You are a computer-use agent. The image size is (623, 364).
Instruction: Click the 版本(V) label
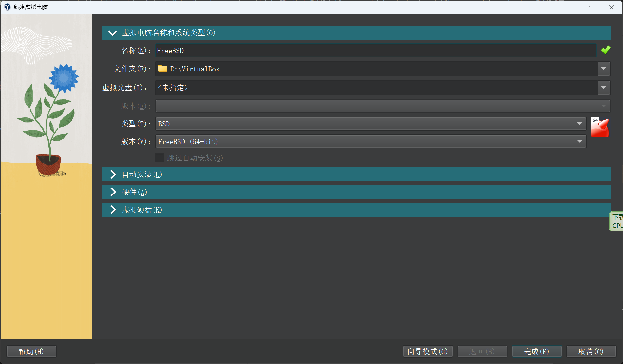pyautogui.click(x=135, y=142)
